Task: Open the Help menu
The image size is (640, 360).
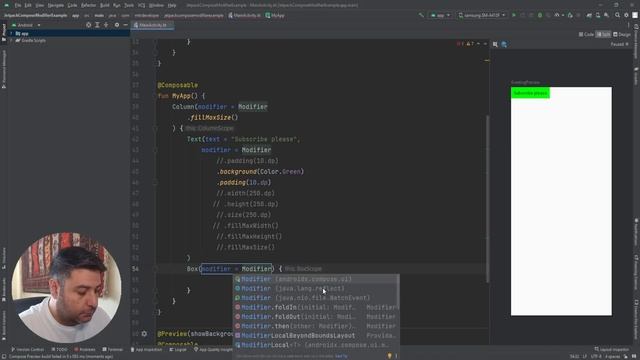Action: (172, 5)
